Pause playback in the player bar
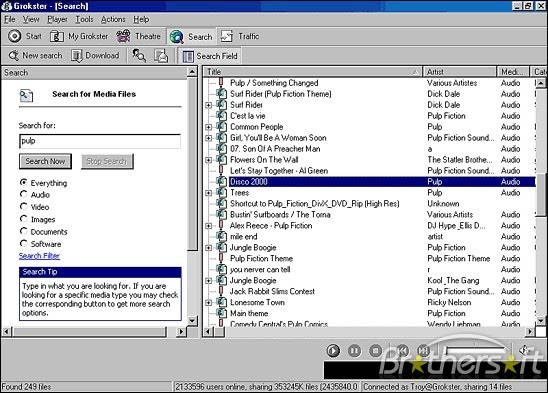The height and width of the screenshot is (393, 548). 354,350
